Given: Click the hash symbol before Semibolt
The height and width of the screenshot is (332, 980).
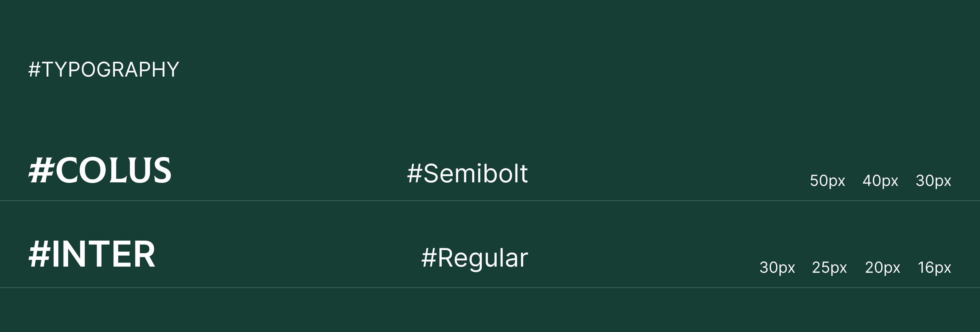Looking at the screenshot, I should click(x=415, y=174).
